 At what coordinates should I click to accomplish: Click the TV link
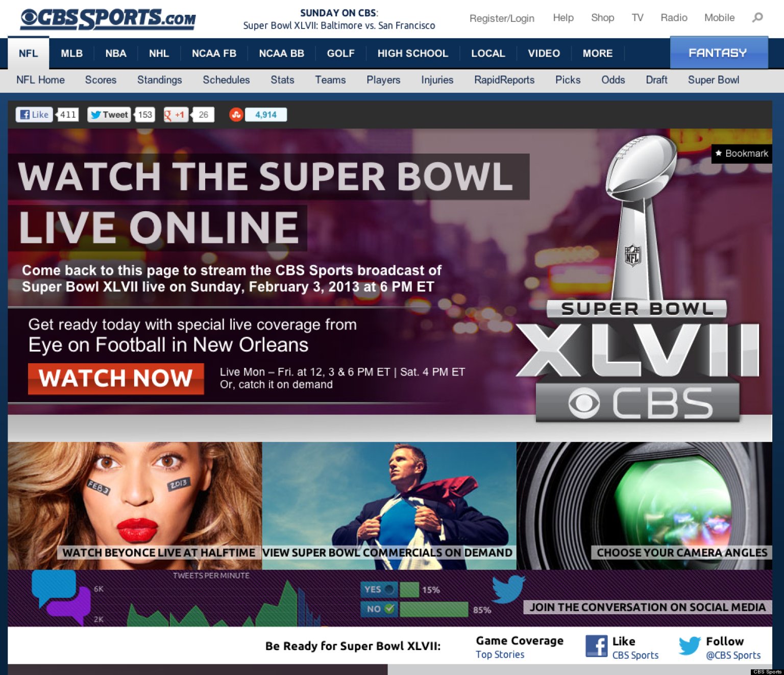[x=638, y=18]
